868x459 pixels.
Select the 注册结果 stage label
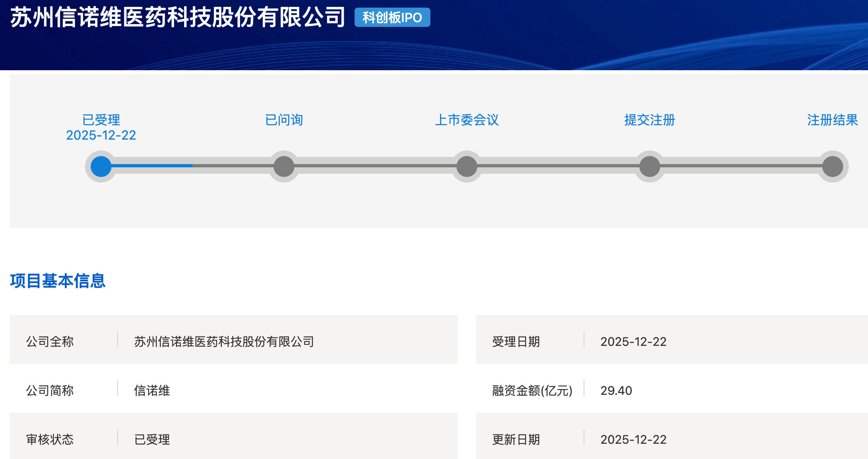[833, 120]
